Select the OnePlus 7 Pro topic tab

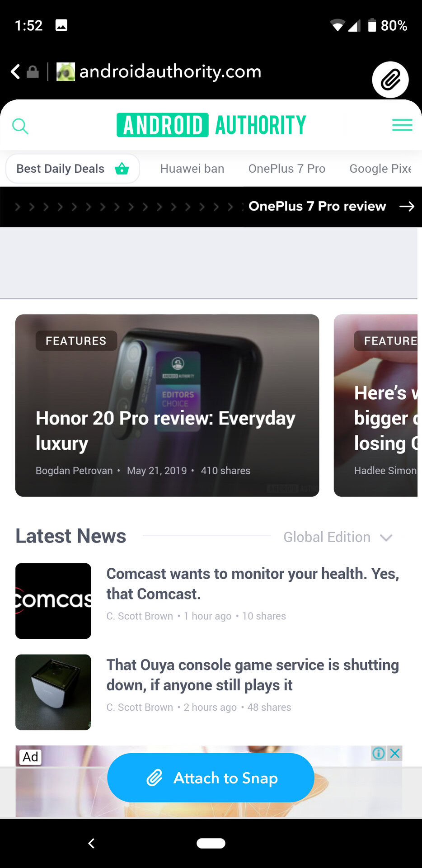(287, 169)
